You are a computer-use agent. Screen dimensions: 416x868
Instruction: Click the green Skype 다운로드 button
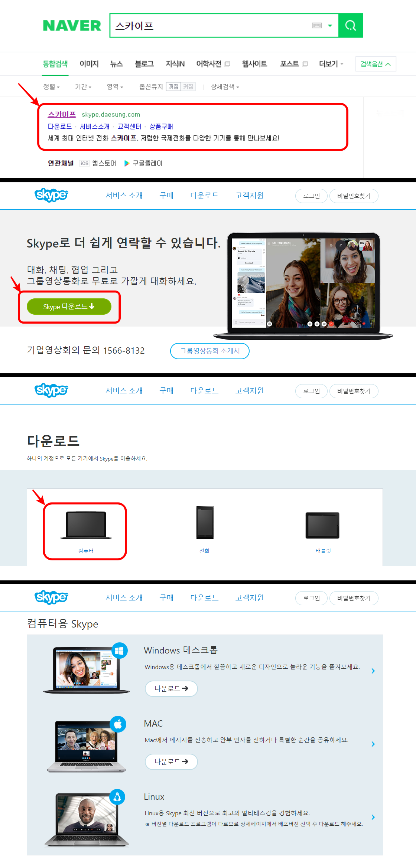69,307
